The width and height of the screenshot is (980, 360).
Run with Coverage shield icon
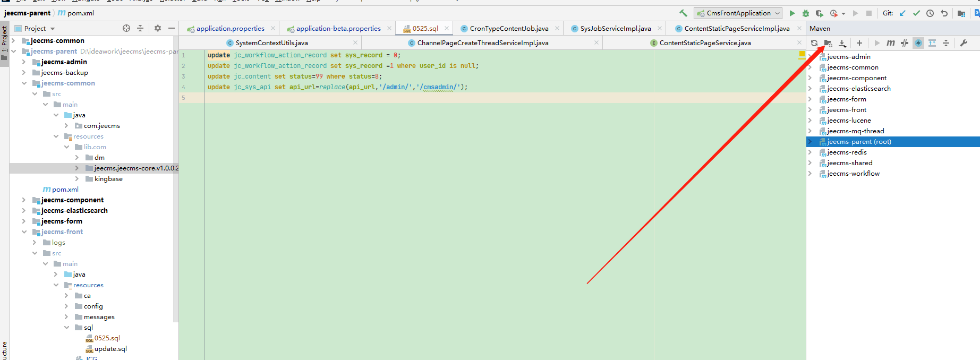point(820,13)
